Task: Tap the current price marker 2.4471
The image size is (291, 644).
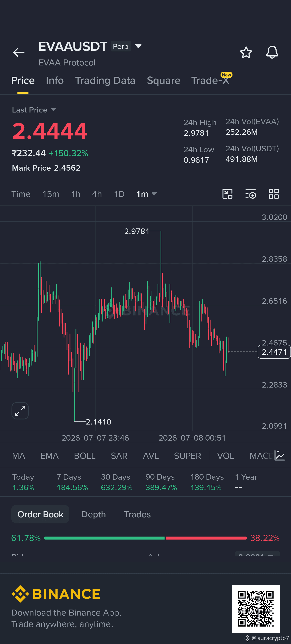Action: pyautogui.click(x=274, y=352)
